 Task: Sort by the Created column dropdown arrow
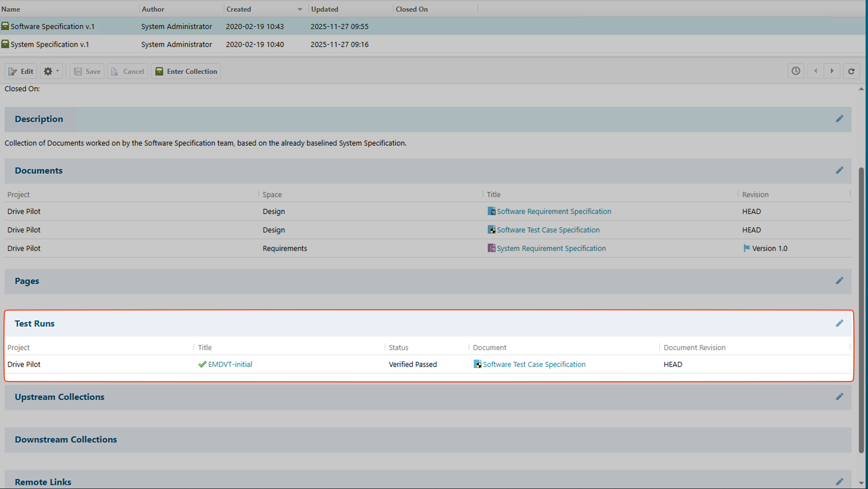click(x=299, y=9)
